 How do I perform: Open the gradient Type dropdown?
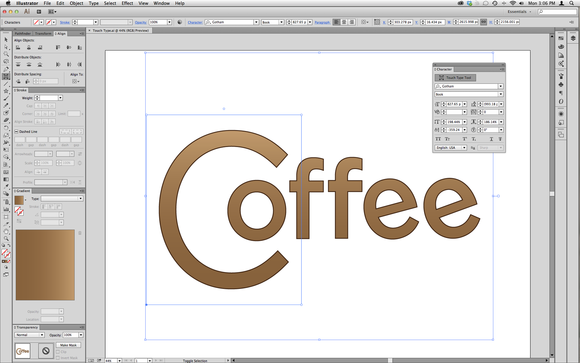(x=62, y=199)
